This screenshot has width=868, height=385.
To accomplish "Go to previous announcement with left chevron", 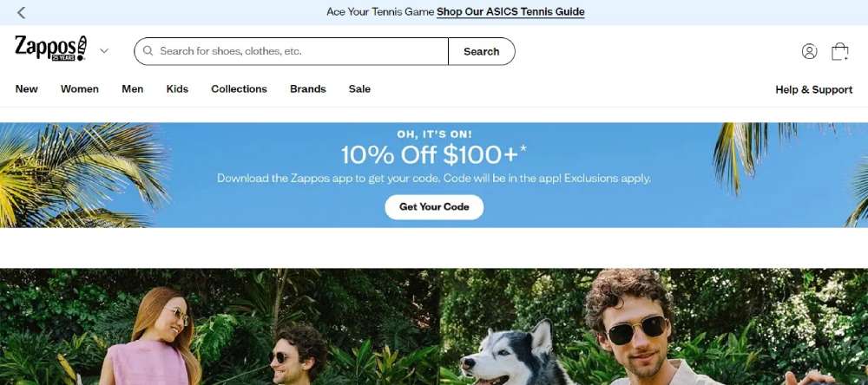I will 21,12.
